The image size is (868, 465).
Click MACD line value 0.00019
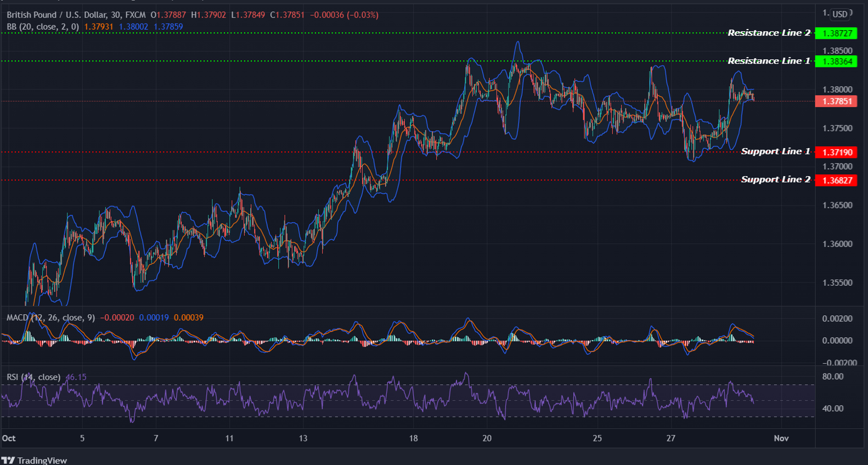tap(154, 317)
